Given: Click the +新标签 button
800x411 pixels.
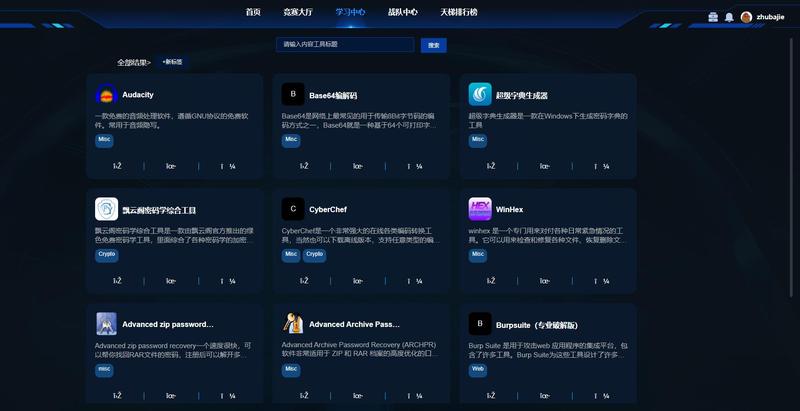Looking at the screenshot, I should click(x=172, y=62).
